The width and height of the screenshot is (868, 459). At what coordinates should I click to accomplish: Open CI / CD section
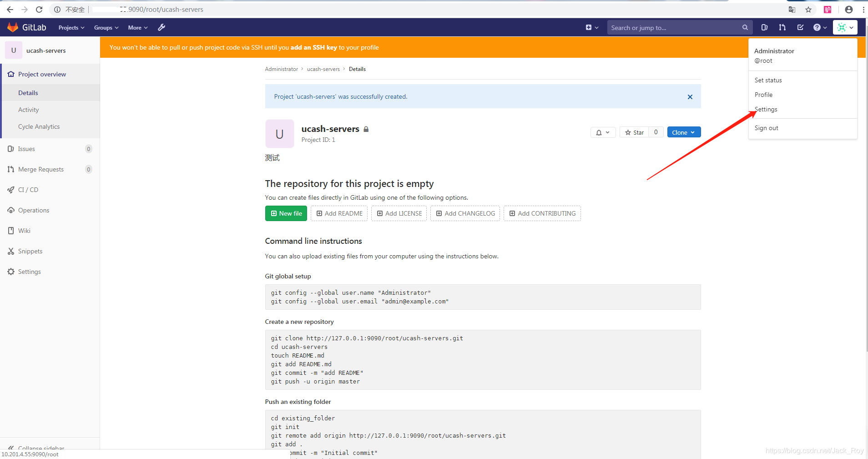click(28, 190)
